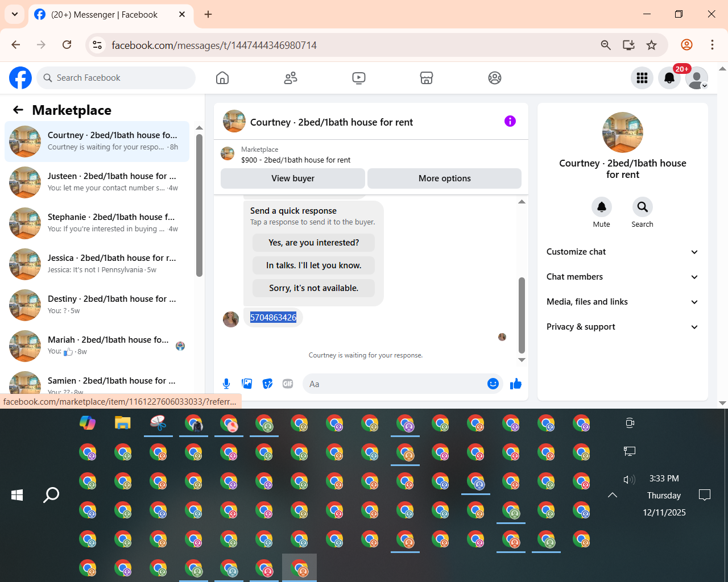Open the Snipping Tool taskbar icon
This screenshot has width=728, height=582.
(x=158, y=423)
